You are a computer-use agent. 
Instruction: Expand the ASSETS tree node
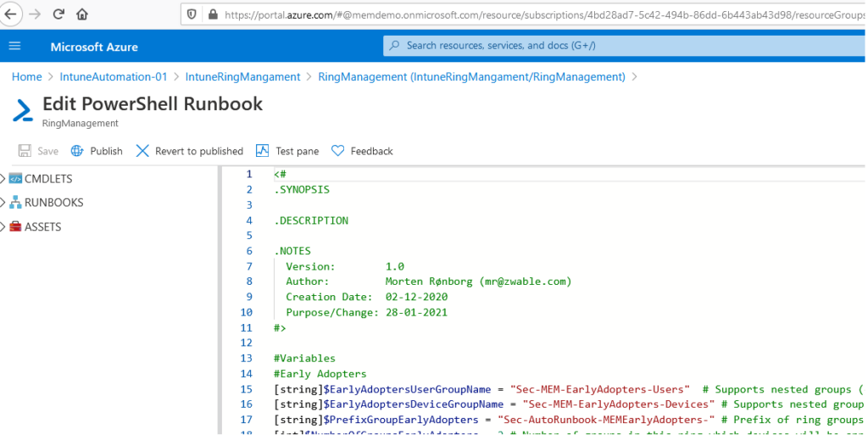3,227
